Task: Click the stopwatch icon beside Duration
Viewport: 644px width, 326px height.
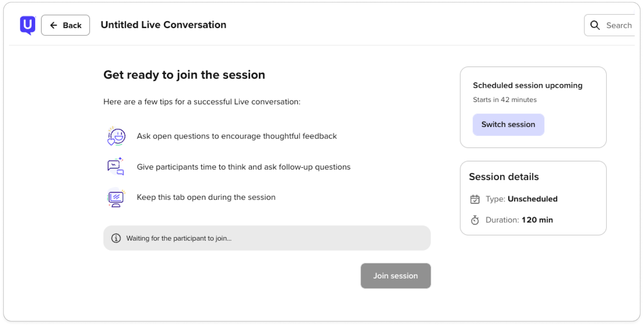Action: coord(475,220)
